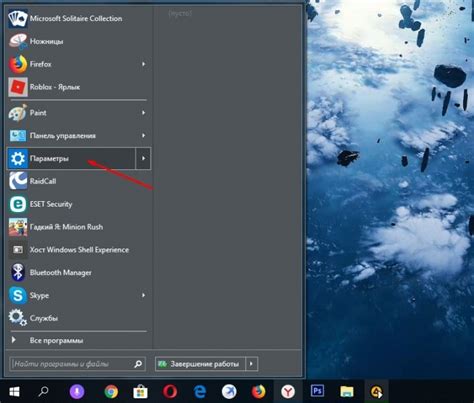Launch ESET Security

(77, 204)
